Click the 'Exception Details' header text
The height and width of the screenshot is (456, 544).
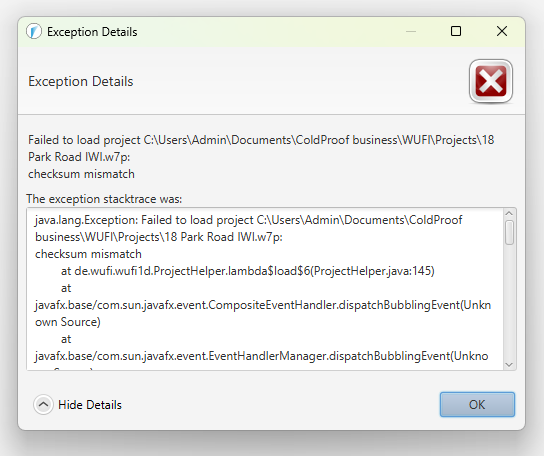click(x=80, y=81)
